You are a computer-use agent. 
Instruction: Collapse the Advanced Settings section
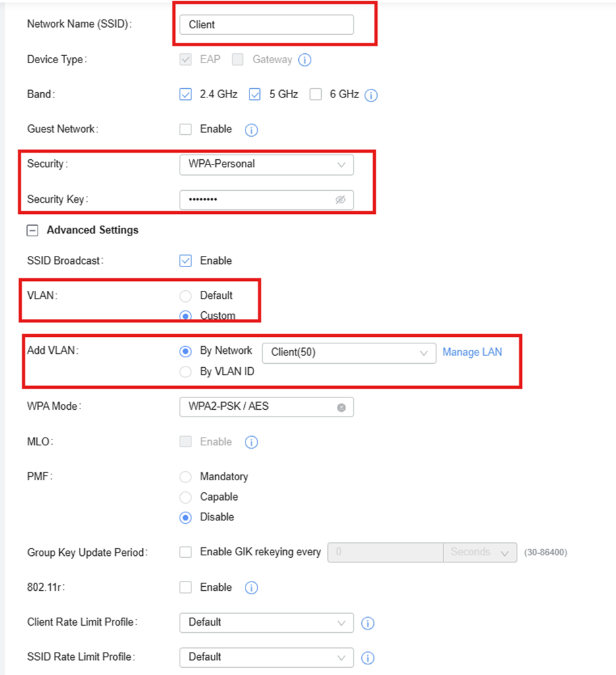pyautogui.click(x=32, y=231)
